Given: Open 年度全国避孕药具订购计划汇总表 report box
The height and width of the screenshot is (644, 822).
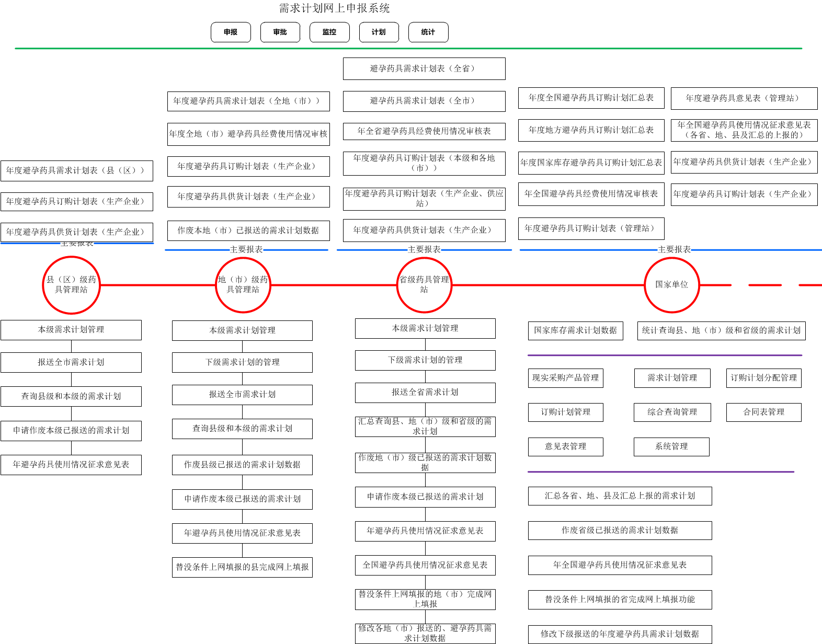Looking at the screenshot, I should point(591,98).
